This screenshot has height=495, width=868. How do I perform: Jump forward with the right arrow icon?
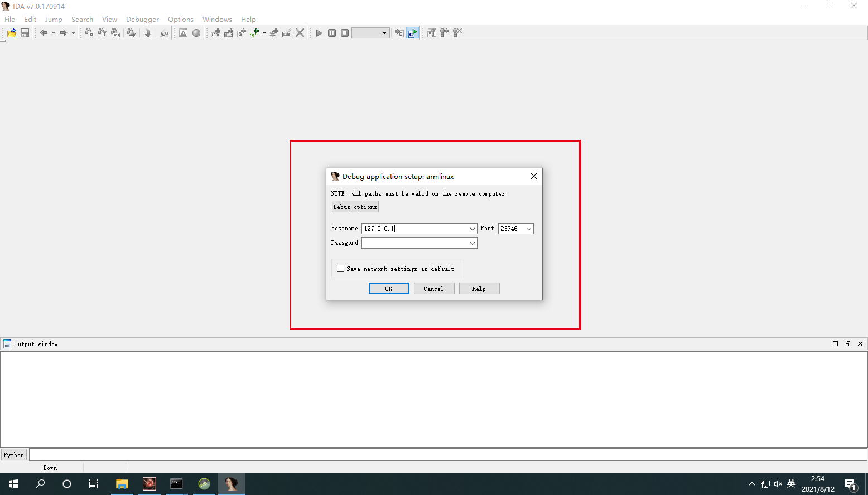point(64,33)
